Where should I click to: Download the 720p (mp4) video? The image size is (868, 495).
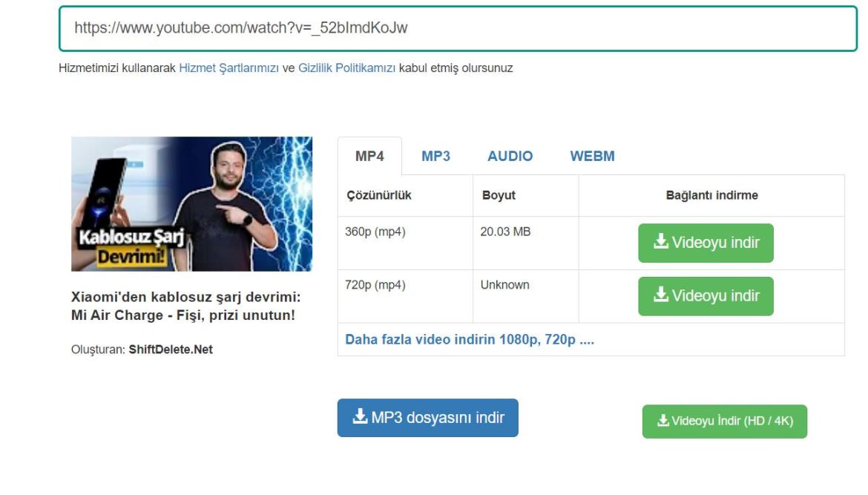coord(705,295)
